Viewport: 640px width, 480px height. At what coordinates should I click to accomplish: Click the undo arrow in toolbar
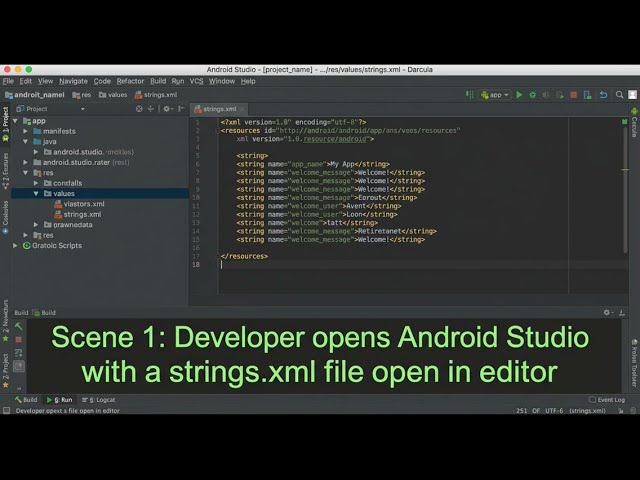pos(603,95)
